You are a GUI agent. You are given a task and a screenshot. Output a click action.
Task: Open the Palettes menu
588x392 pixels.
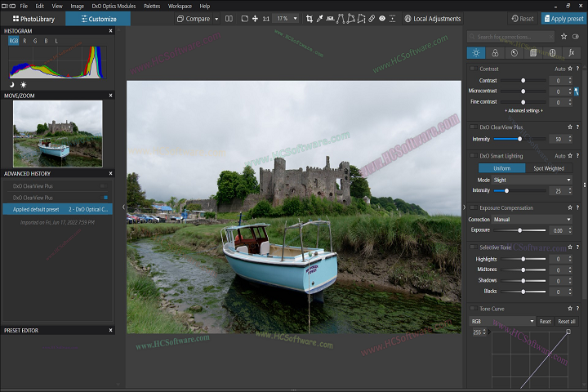tap(152, 6)
